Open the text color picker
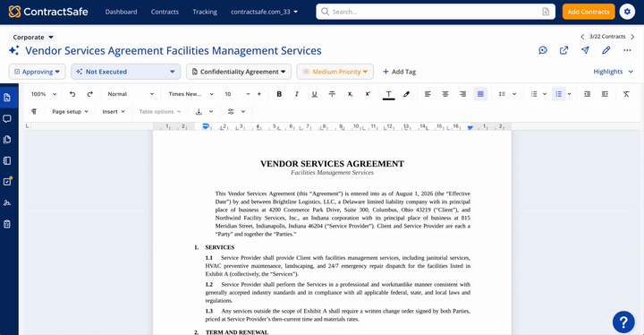 pos(388,94)
